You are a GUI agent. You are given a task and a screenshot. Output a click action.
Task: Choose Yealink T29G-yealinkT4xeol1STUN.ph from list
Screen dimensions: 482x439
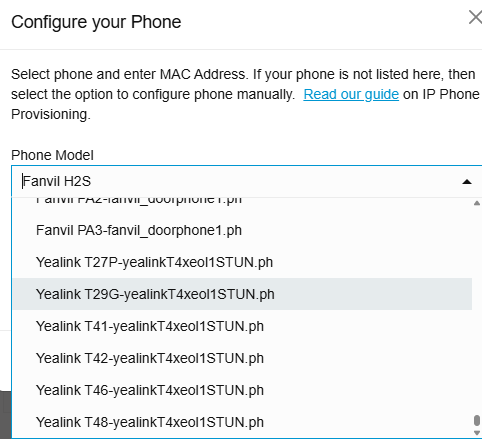[x=242, y=294]
